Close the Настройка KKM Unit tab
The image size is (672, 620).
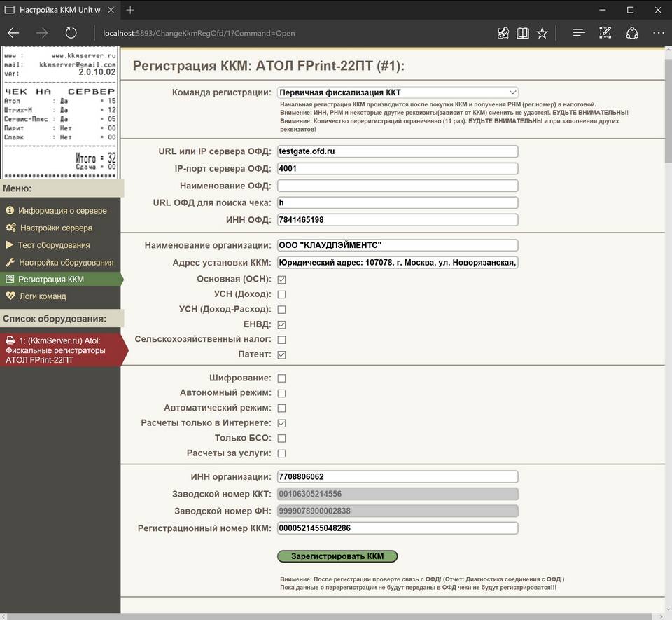111,9
